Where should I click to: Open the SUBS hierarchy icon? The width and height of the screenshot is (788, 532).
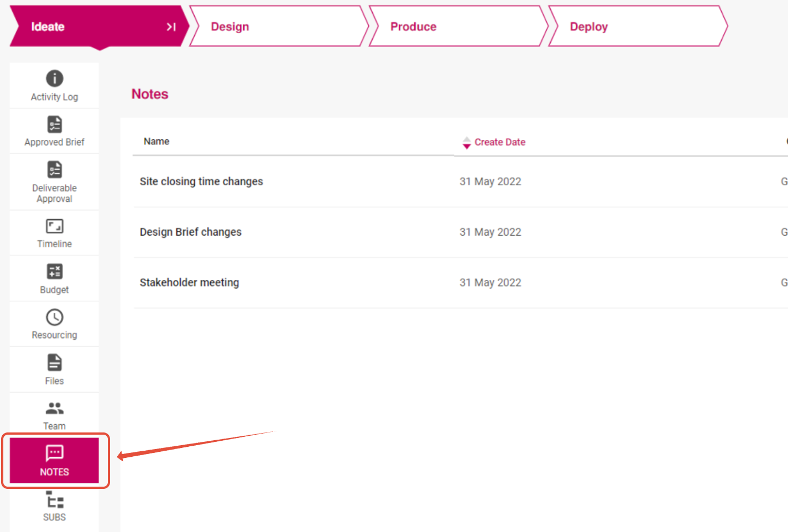point(54,499)
